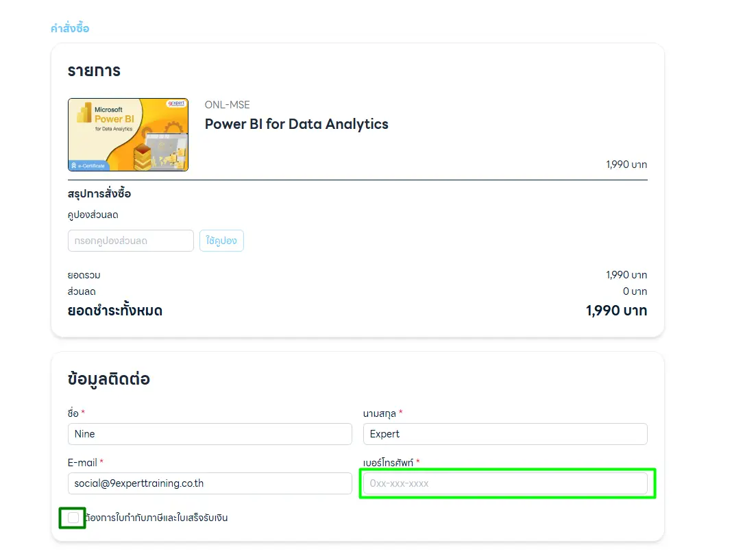This screenshot has width=756, height=554.
Task: Click the total amount 1,990 บาท in bold
Action: tap(616, 311)
